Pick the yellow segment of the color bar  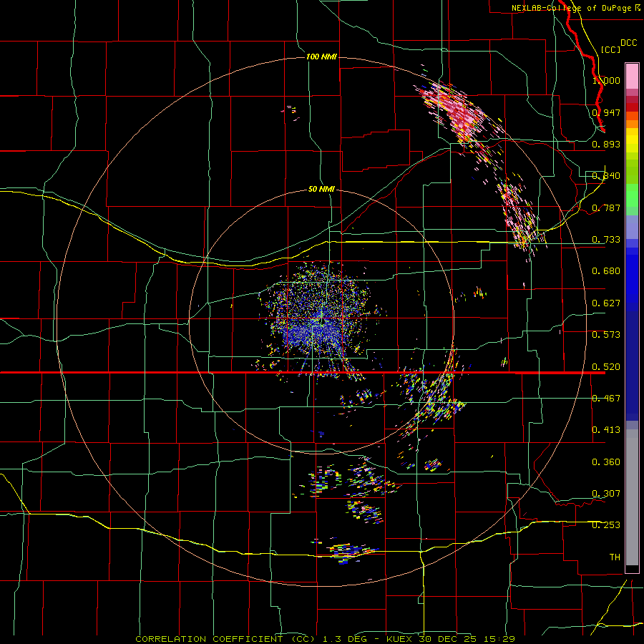[x=632, y=140]
